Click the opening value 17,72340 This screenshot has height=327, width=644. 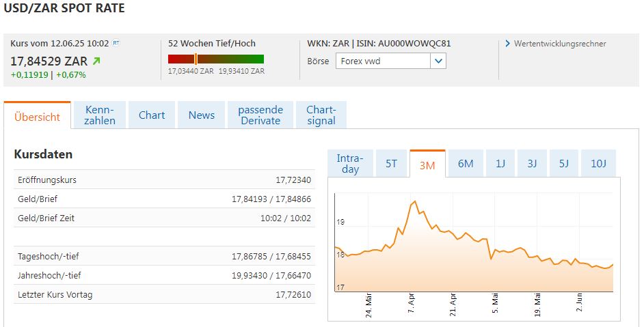[x=293, y=180]
